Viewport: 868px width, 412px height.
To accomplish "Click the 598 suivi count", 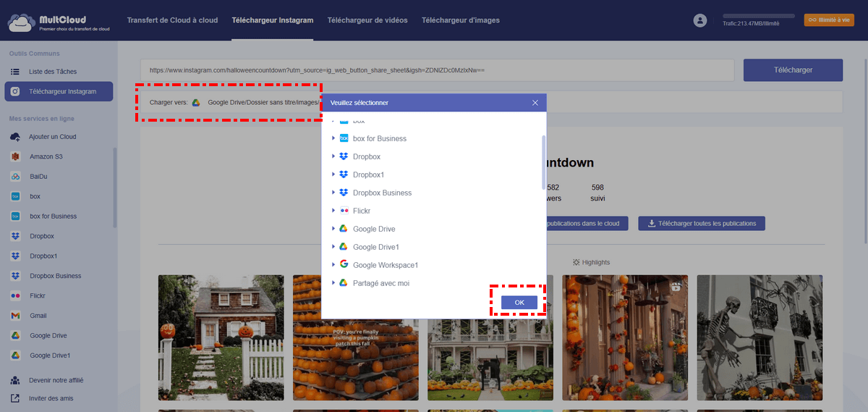I will click(597, 193).
